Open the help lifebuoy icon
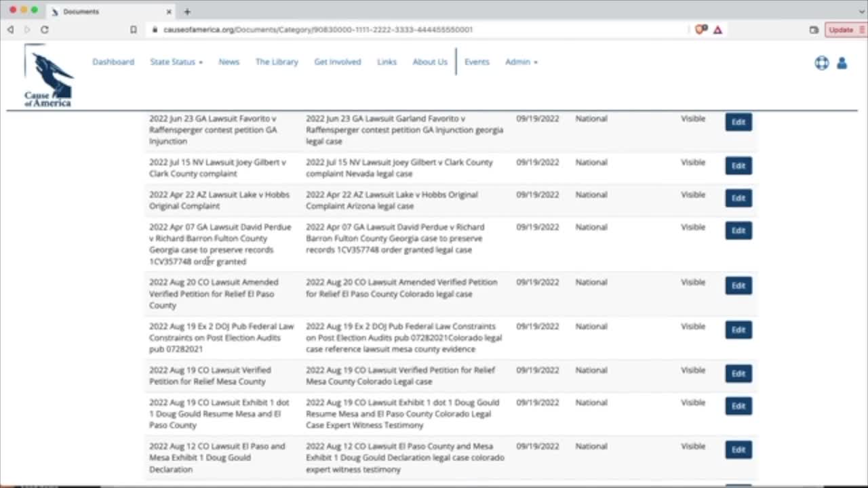Image resolution: width=868 pixels, height=488 pixels. click(x=822, y=63)
